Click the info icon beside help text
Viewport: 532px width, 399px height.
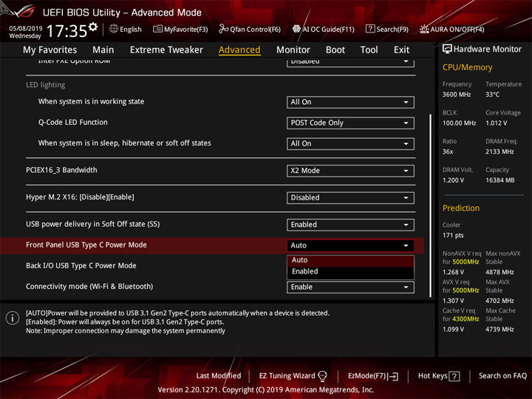point(13,318)
